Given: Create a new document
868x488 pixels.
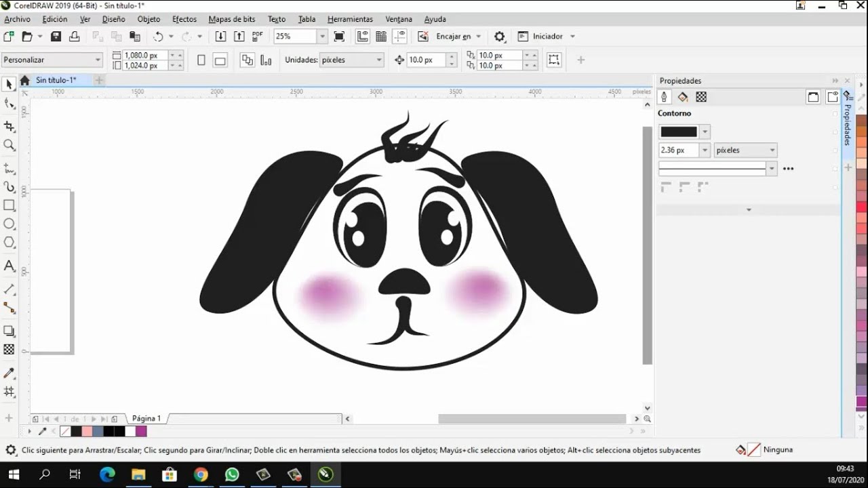Looking at the screenshot, I should (x=9, y=37).
